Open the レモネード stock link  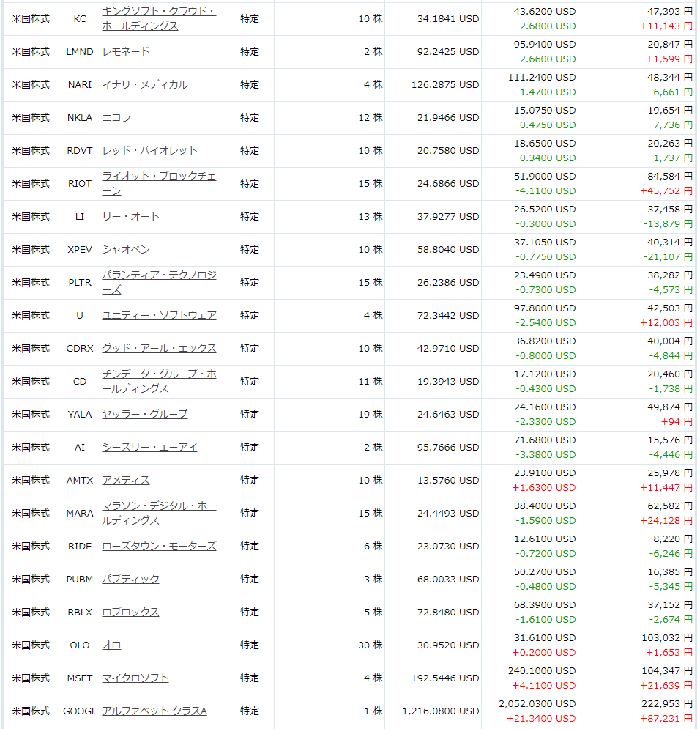(126, 51)
